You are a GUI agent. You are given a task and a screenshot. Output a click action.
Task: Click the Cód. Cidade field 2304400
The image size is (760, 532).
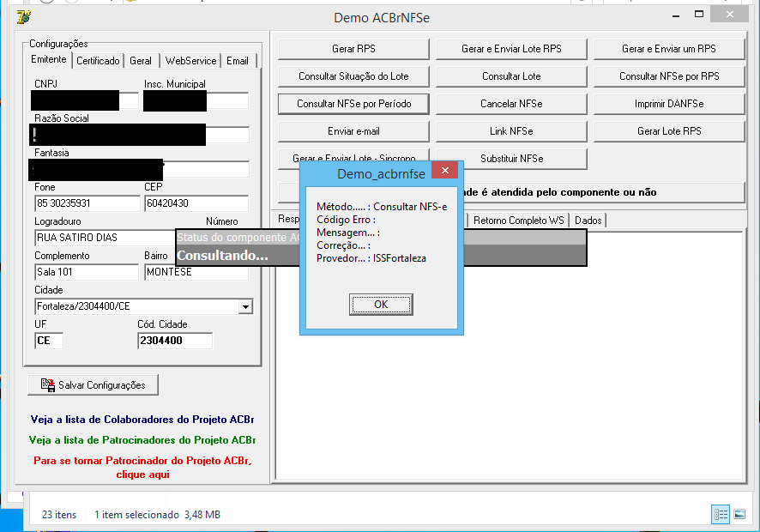click(175, 341)
